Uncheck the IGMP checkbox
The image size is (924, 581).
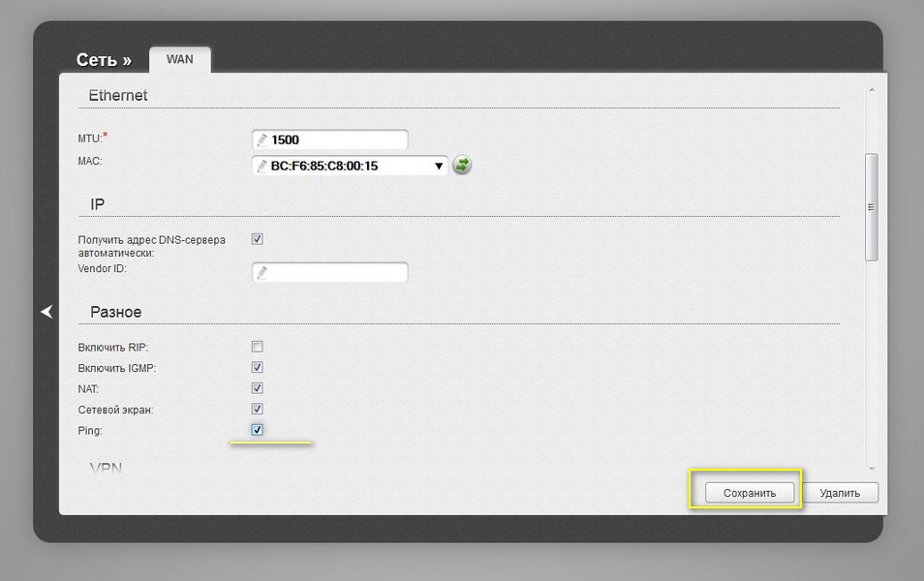pos(257,367)
